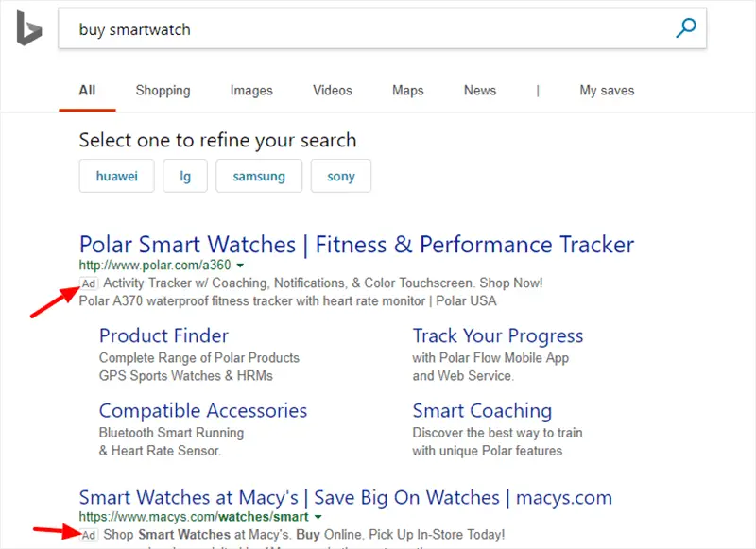Open the Videos tab

[333, 91]
